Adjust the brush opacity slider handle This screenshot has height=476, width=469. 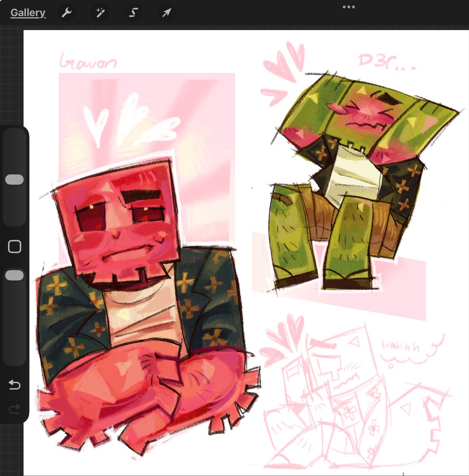[x=14, y=275]
